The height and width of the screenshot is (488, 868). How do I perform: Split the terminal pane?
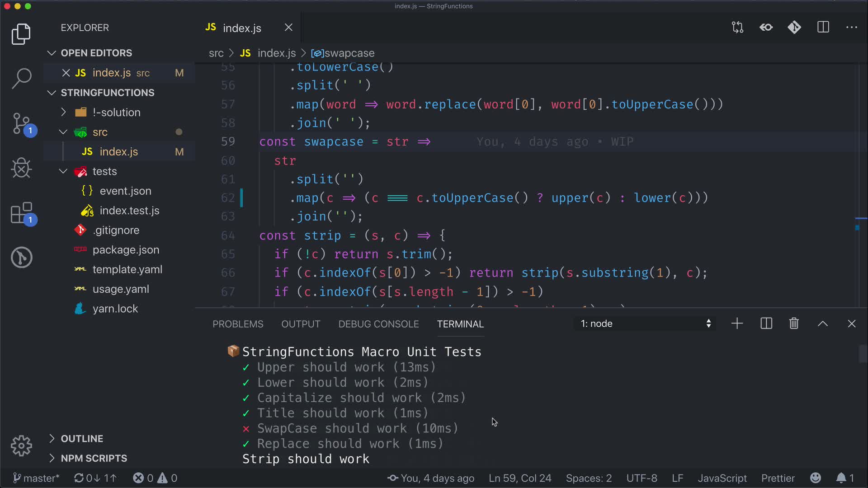(x=766, y=324)
